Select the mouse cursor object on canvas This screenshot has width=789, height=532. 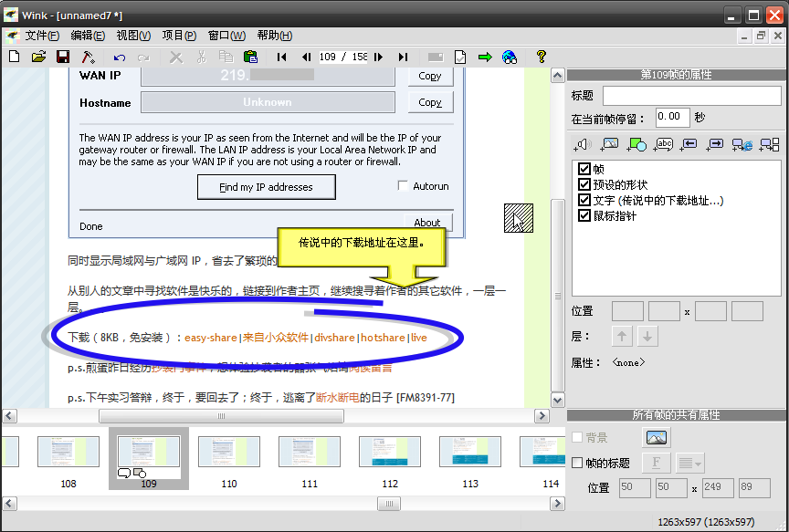tap(519, 218)
